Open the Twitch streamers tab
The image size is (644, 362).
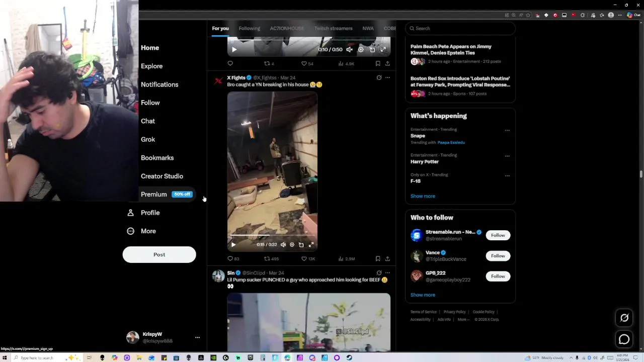333,28
